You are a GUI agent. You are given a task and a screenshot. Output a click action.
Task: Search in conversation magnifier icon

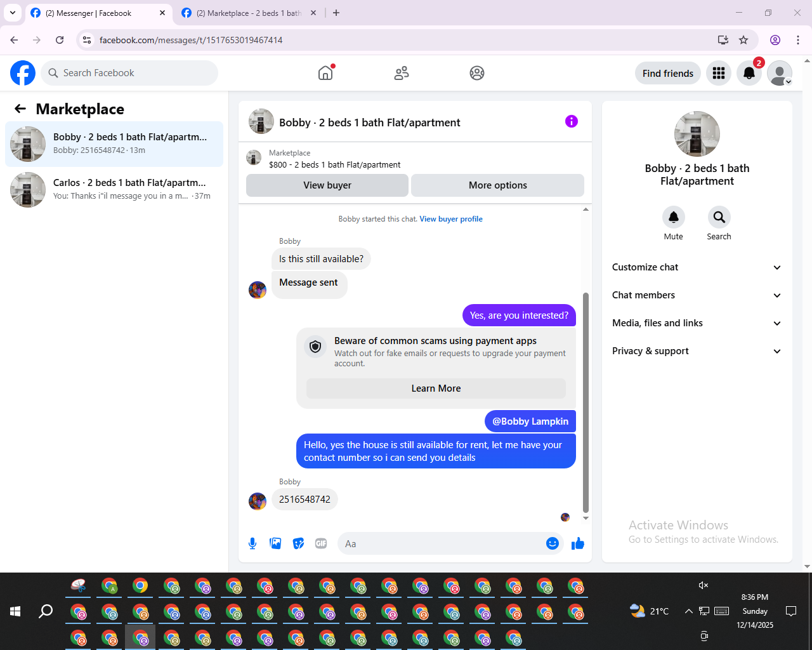point(719,217)
